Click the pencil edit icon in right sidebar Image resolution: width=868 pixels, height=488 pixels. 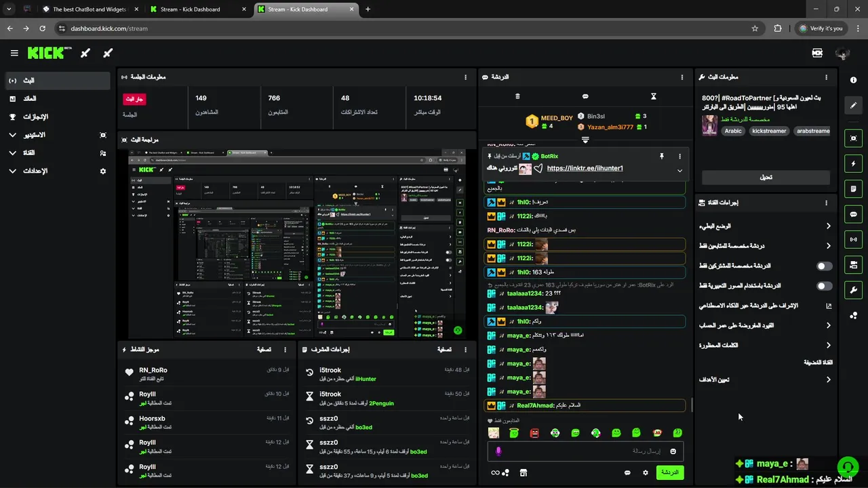[853, 105]
